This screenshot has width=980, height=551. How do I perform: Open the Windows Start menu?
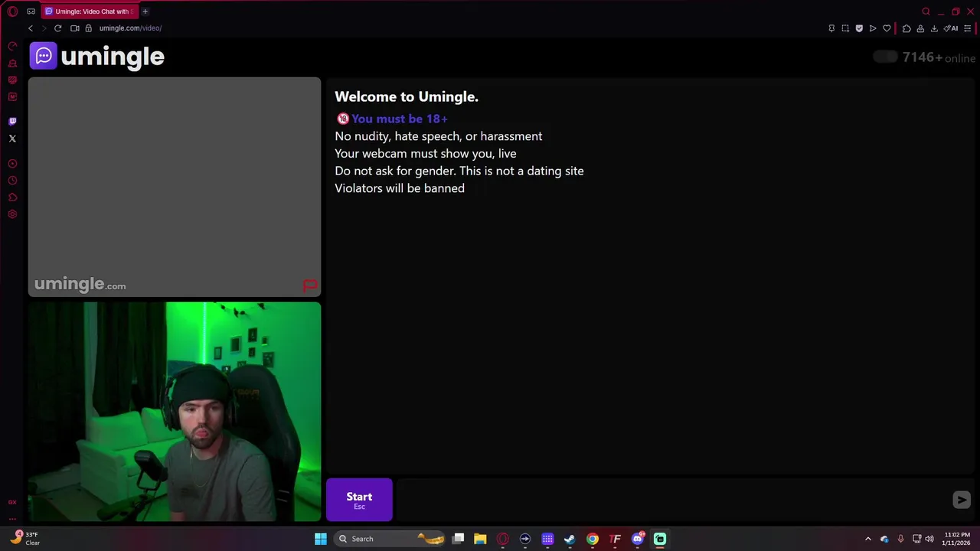click(321, 539)
